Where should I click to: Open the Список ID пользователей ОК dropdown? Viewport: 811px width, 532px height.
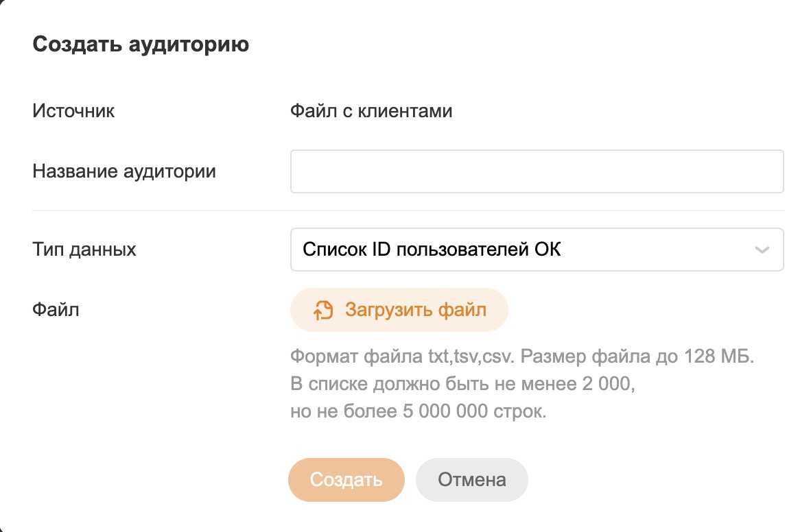click(x=537, y=250)
